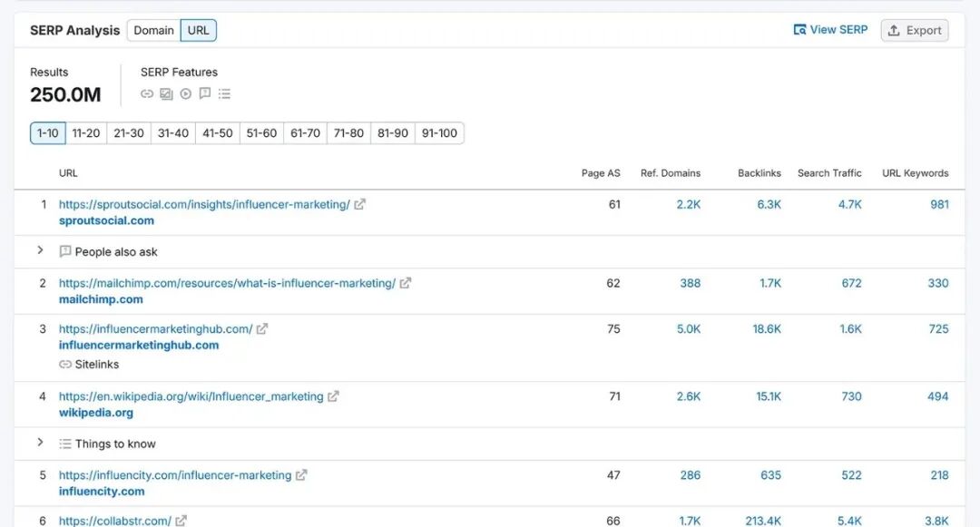The height and width of the screenshot is (527, 980).
Task: Click the Search Traffic column header
Action: [x=829, y=173]
